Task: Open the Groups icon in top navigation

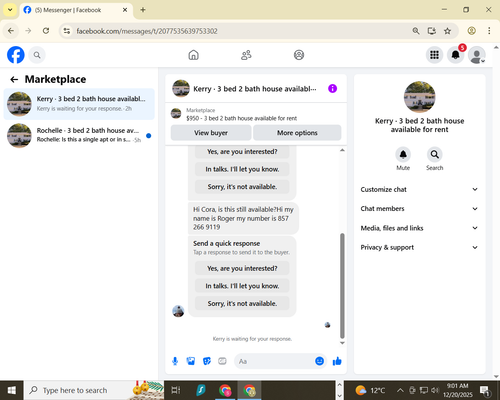Action: 299,55
